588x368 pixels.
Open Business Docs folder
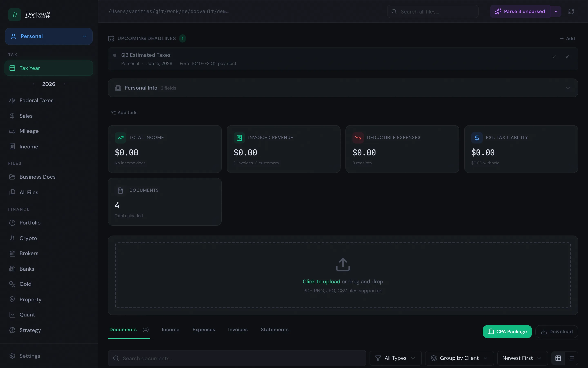pyautogui.click(x=49, y=177)
